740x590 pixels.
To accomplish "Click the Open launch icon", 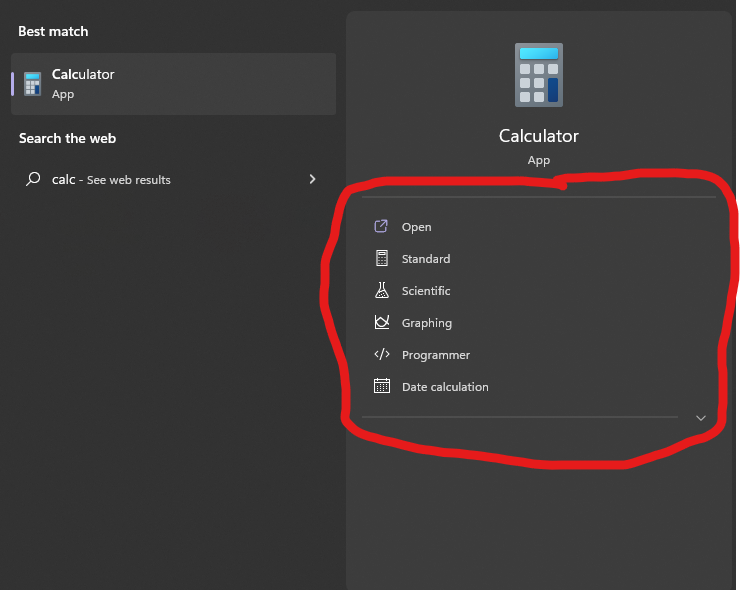I will [381, 226].
